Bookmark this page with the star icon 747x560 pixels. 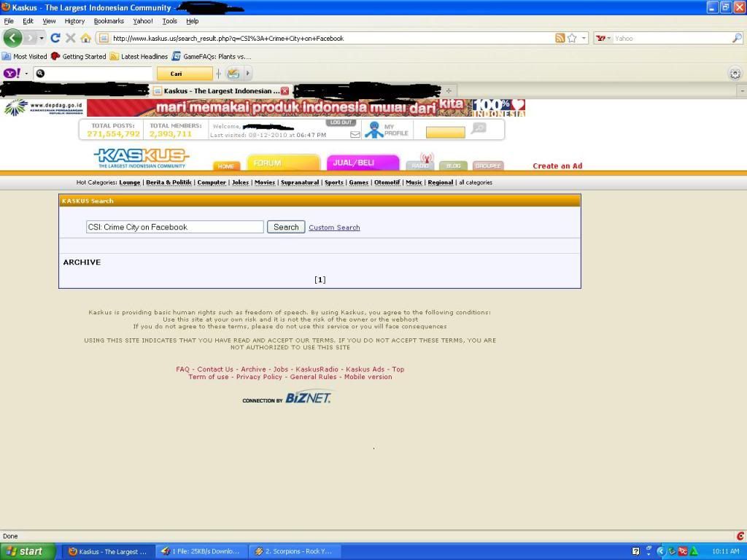tap(572, 38)
